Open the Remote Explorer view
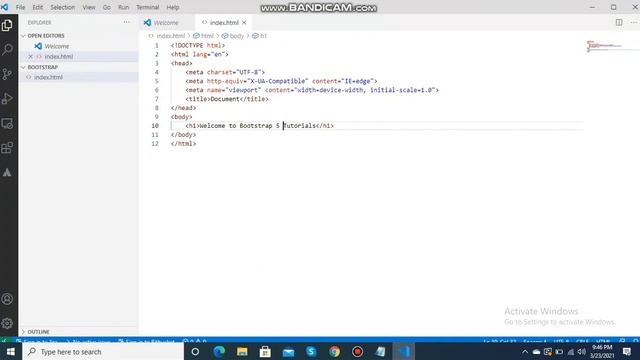This screenshot has height=360, width=640. click(x=7, y=123)
